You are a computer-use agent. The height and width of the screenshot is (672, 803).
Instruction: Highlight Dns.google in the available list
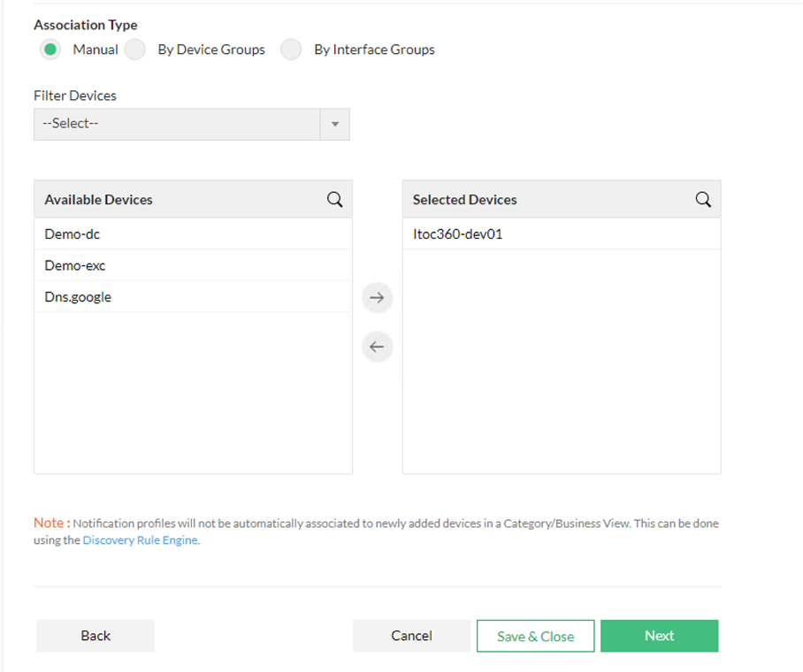78,297
